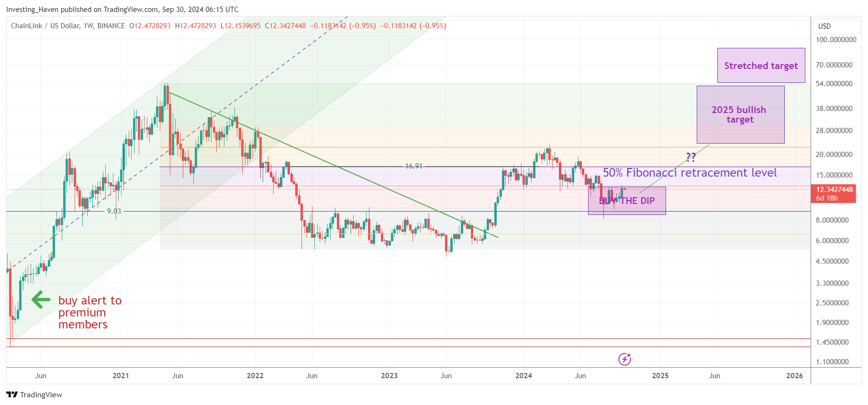The width and height of the screenshot is (868, 405).
Task: Click the purple ?? annotation
Action: pos(691,157)
